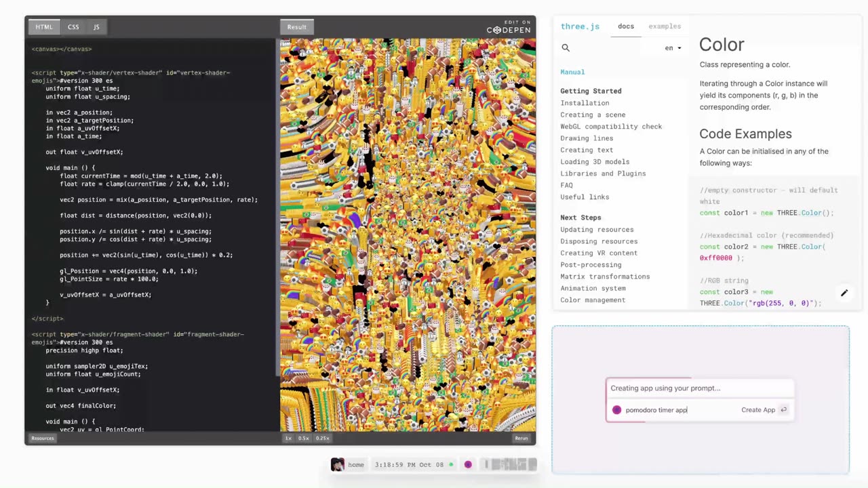Click the 'out vec4 finalColor;' code line
868x488 pixels.
[x=81, y=406]
